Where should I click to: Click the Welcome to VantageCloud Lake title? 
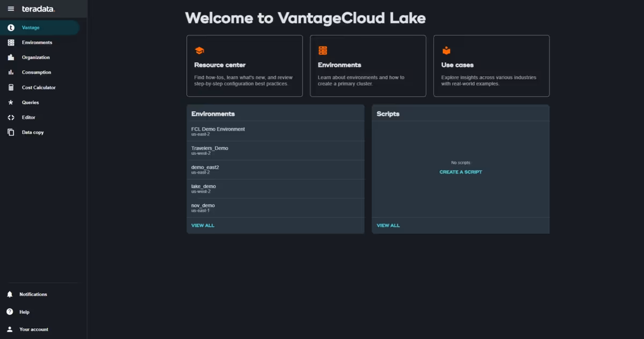pos(306,18)
